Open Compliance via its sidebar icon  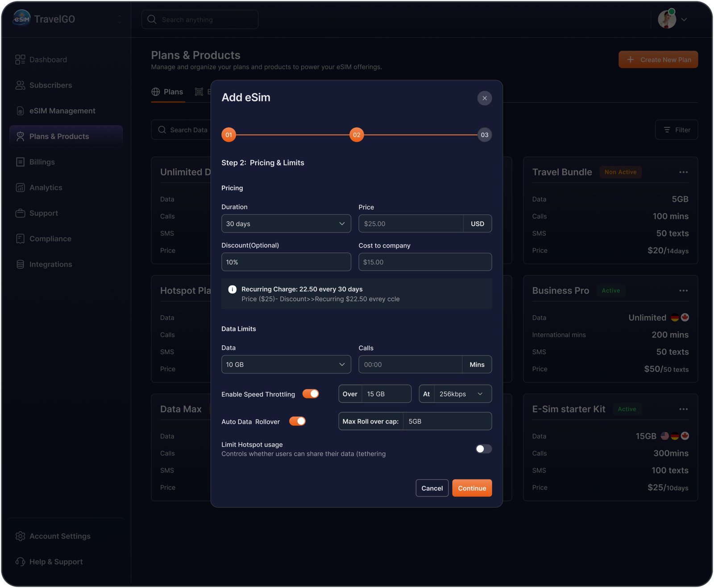point(20,239)
